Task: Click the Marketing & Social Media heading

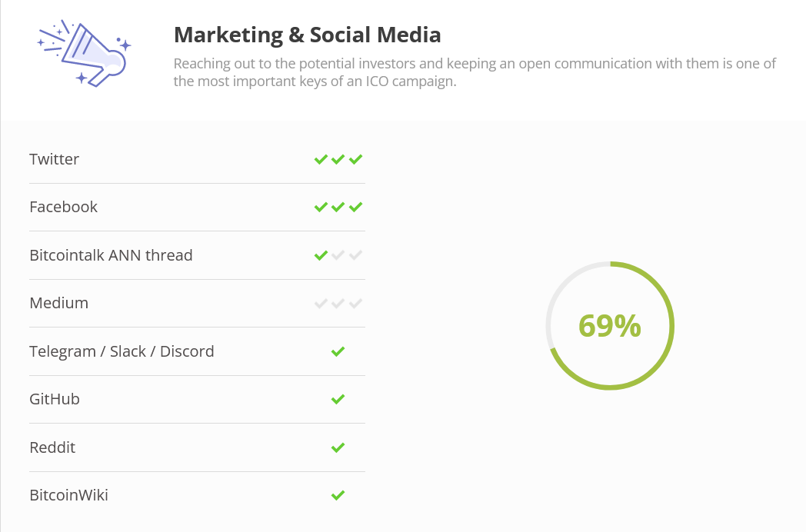Action: pyautogui.click(x=308, y=35)
